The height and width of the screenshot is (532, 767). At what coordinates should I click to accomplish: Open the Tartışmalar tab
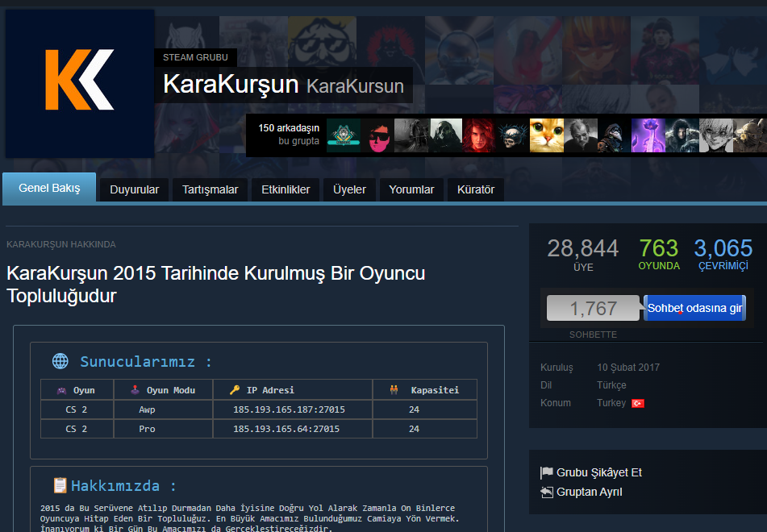pos(210,189)
